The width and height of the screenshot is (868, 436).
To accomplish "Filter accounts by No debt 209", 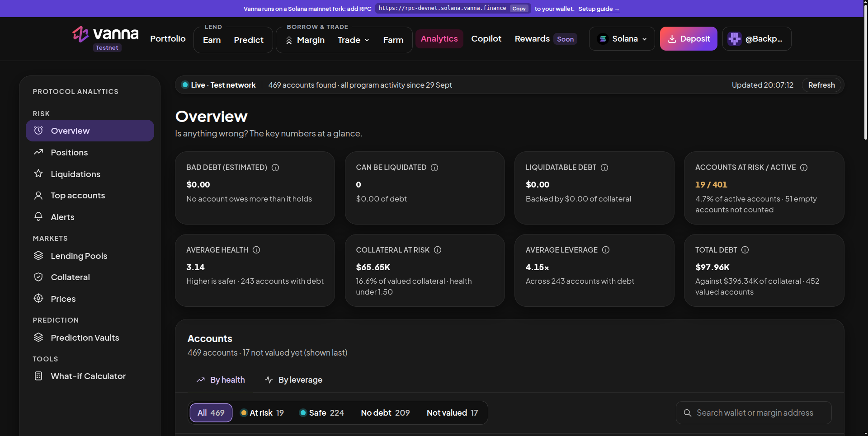I will pos(385,413).
